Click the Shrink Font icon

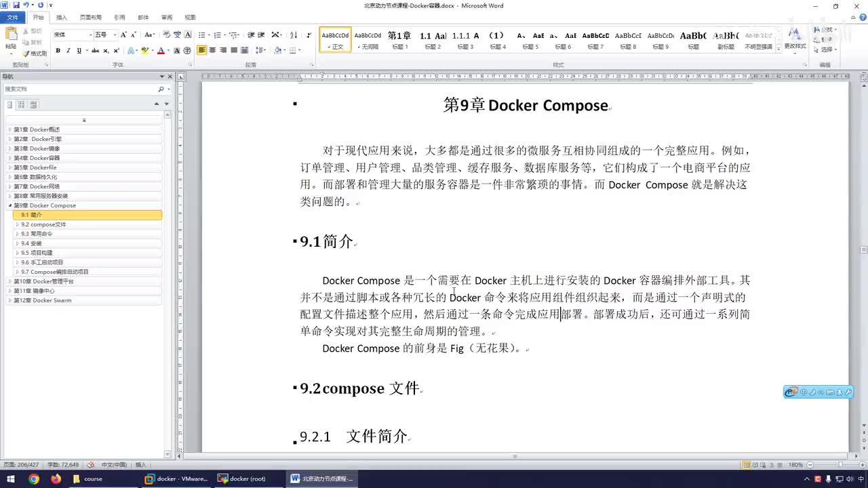[x=134, y=35]
